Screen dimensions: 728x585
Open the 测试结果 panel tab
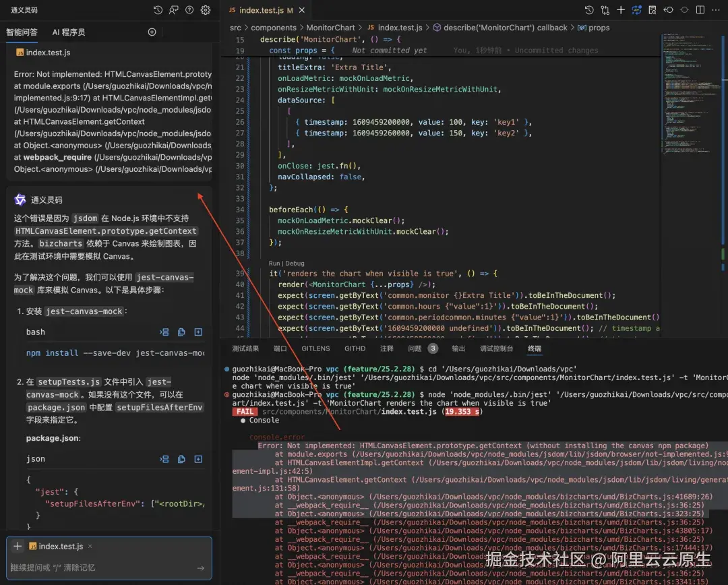click(245, 348)
